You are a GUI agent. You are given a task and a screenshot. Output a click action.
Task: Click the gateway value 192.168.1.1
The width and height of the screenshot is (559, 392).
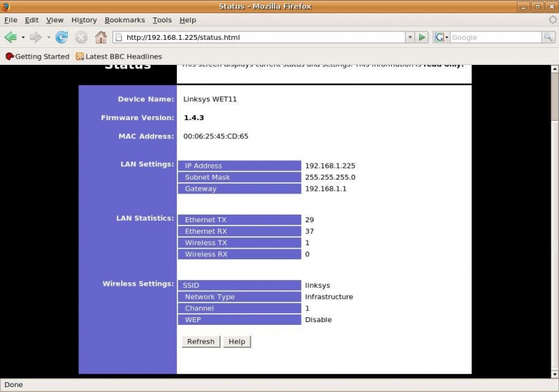point(326,189)
